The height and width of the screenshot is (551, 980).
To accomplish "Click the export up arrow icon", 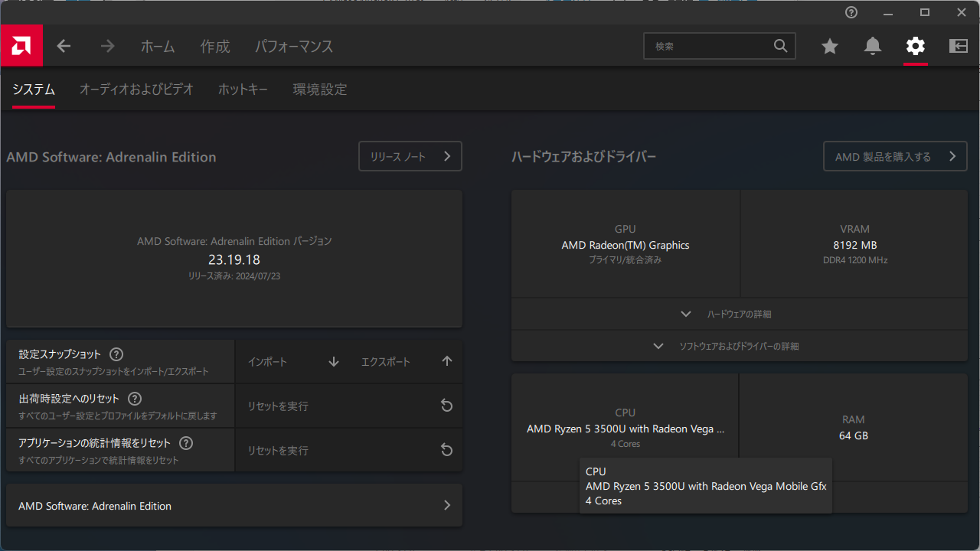I will click(x=447, y=362).
